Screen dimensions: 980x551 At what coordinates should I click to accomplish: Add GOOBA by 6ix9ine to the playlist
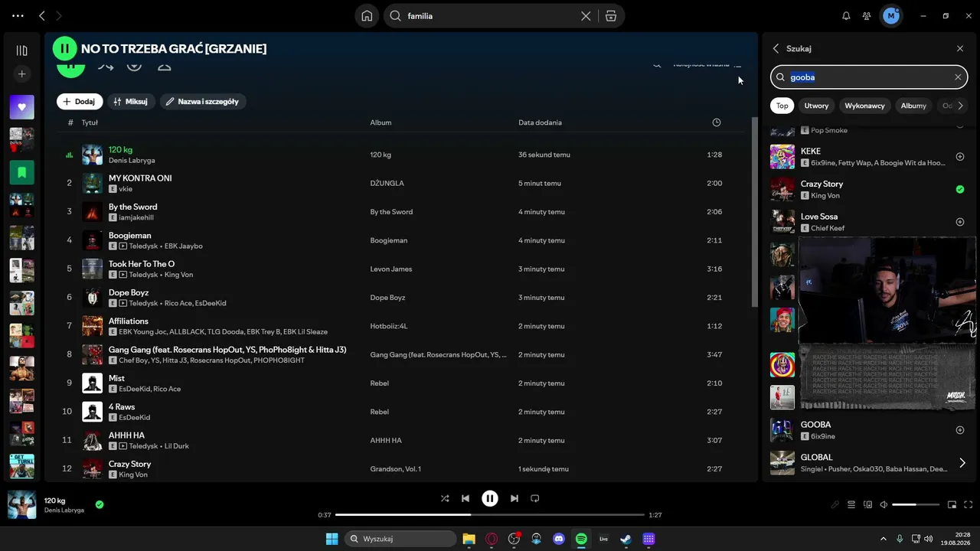(960, 430)
